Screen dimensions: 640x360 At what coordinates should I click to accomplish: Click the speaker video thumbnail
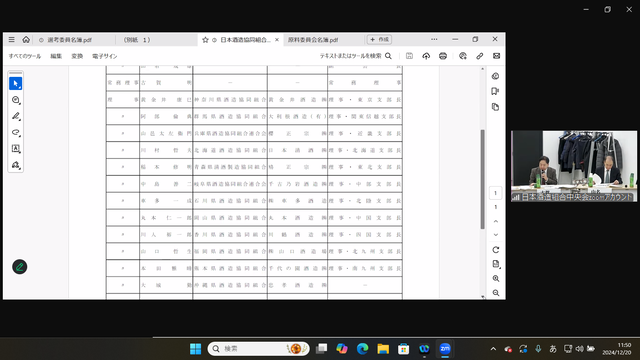573,166
